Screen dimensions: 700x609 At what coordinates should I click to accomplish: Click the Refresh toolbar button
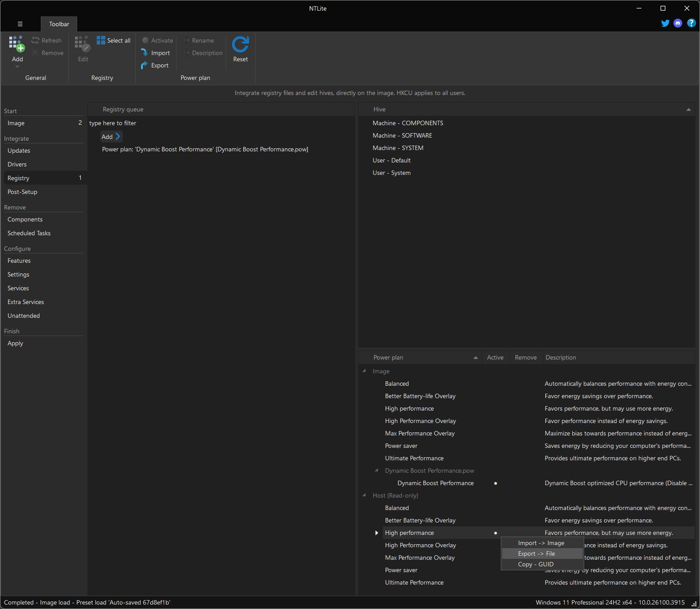47,40
